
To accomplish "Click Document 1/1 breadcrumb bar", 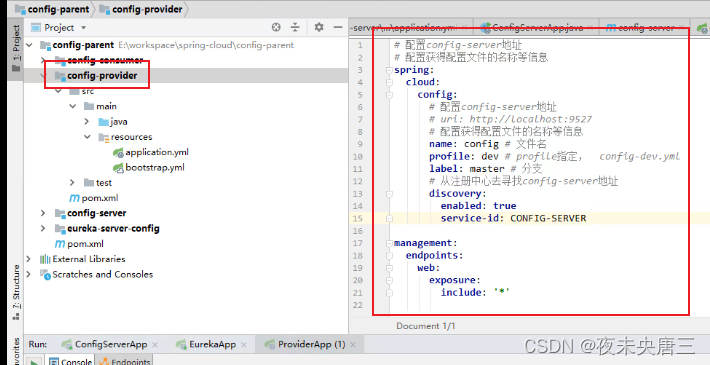I will pyautogui.click(x=426, y=326).
